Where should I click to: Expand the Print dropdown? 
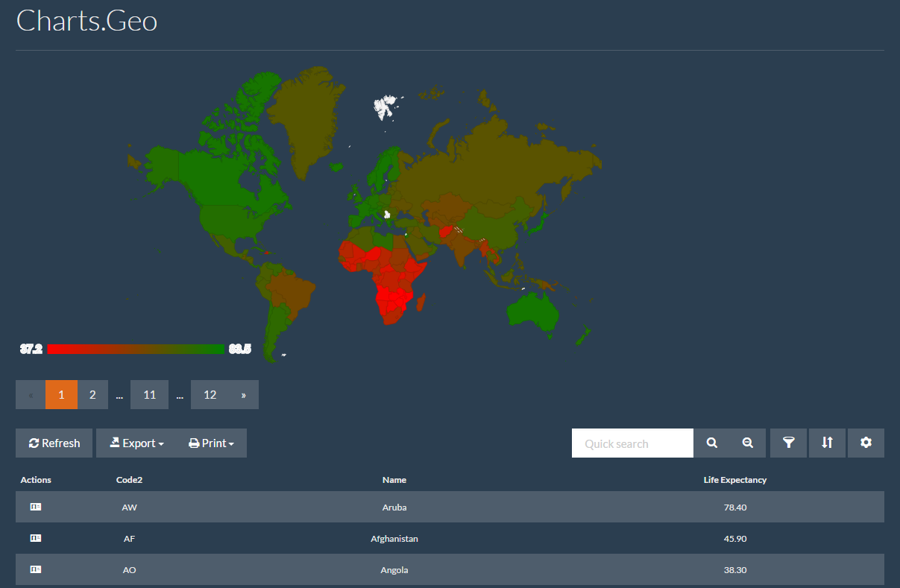point(211,443)
